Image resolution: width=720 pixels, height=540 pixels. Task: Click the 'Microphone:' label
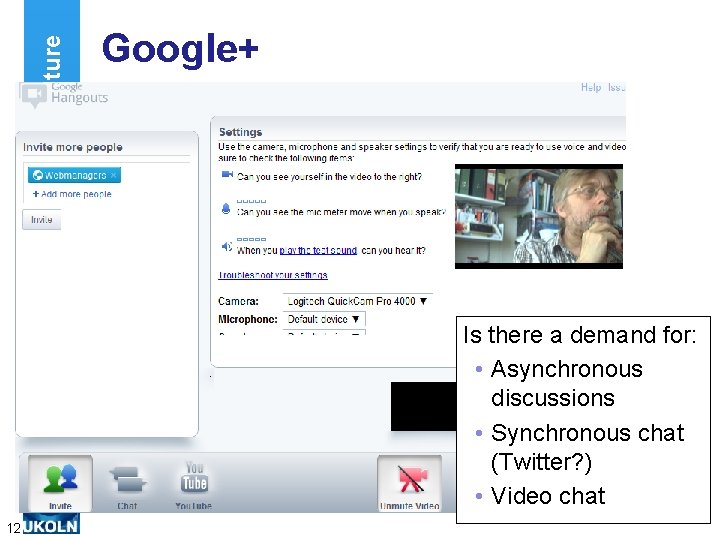pos(248,319)
